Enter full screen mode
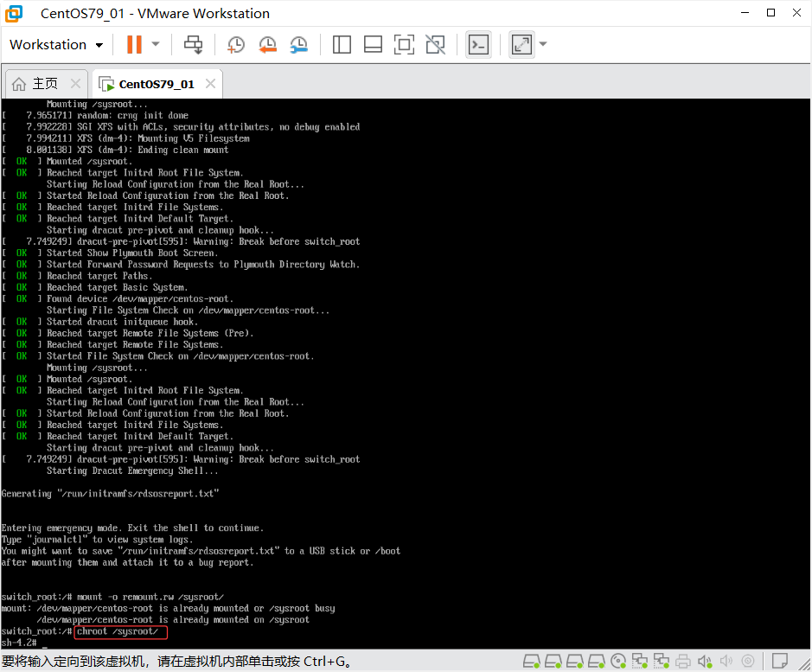This screenshot has height=672, width=812. click(x=404, y=45)
